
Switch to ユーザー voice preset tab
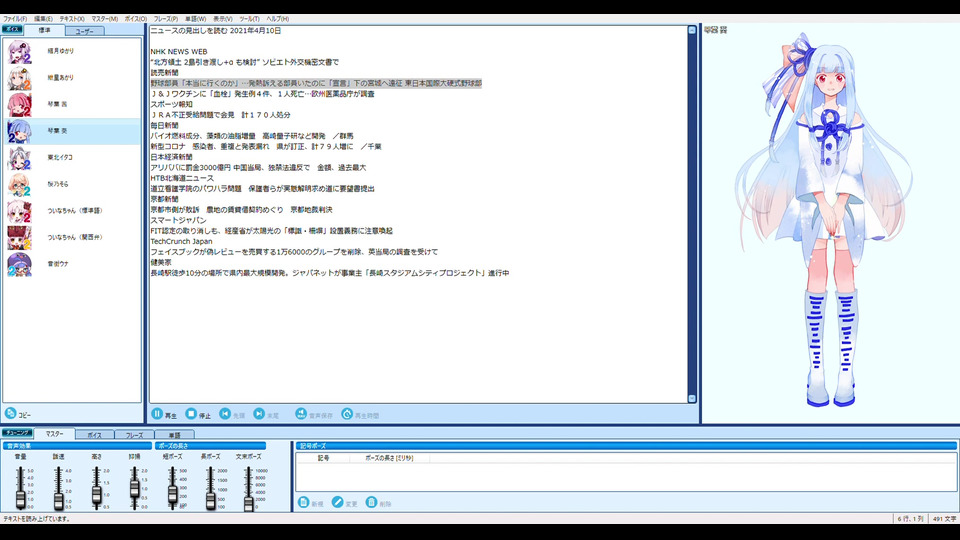84,31
